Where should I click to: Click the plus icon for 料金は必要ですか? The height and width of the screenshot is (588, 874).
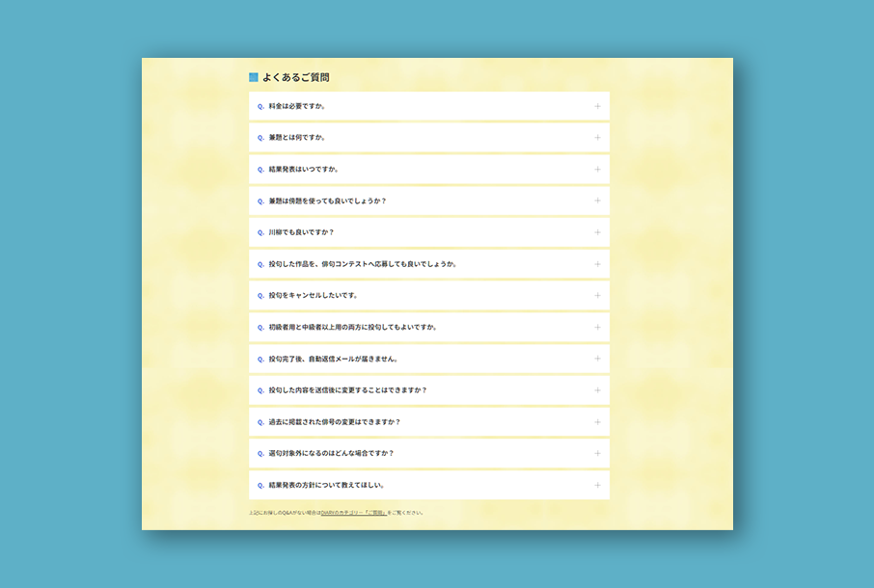(x=597, y=106)
